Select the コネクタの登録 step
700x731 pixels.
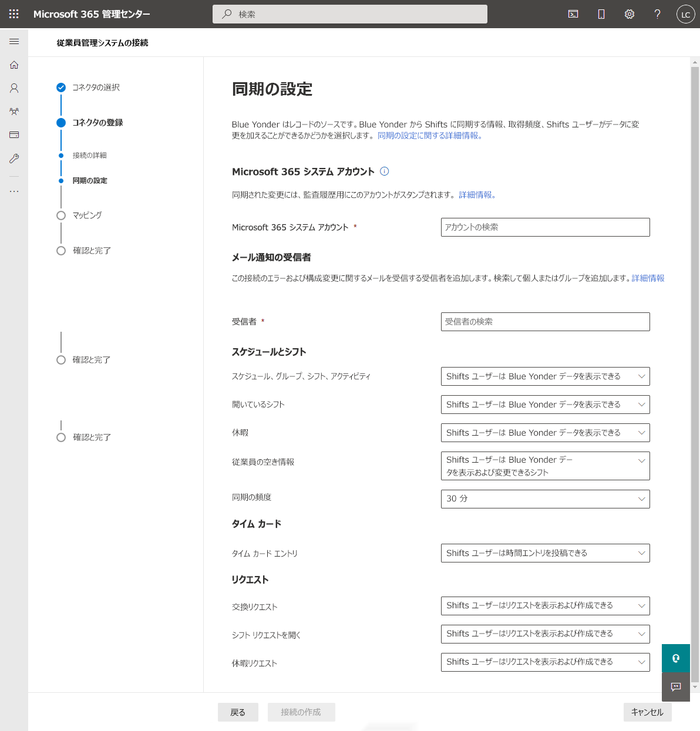click(x=90, y=123)
